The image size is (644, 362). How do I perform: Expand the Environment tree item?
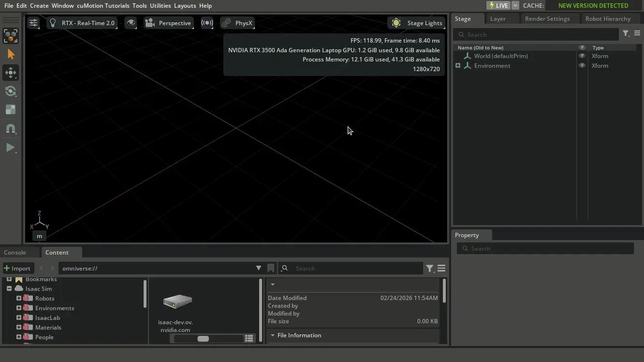(x=458, y=66)
